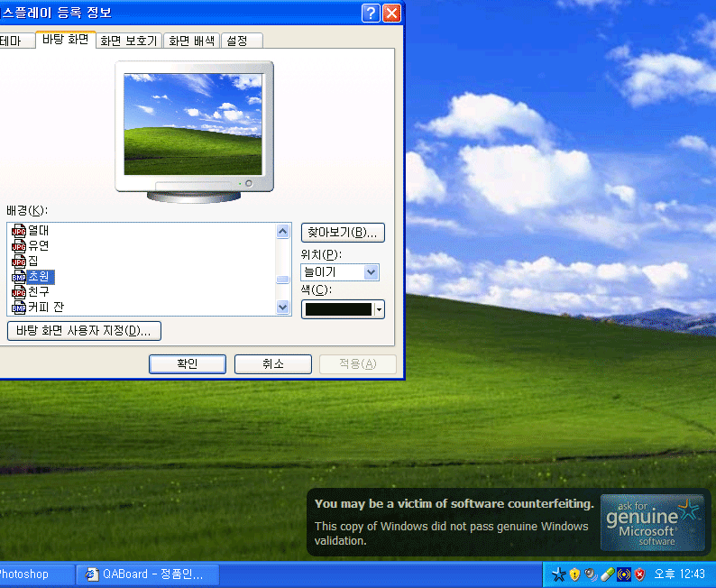Click the monitor wallpaper preview

(x=193, y=124)
